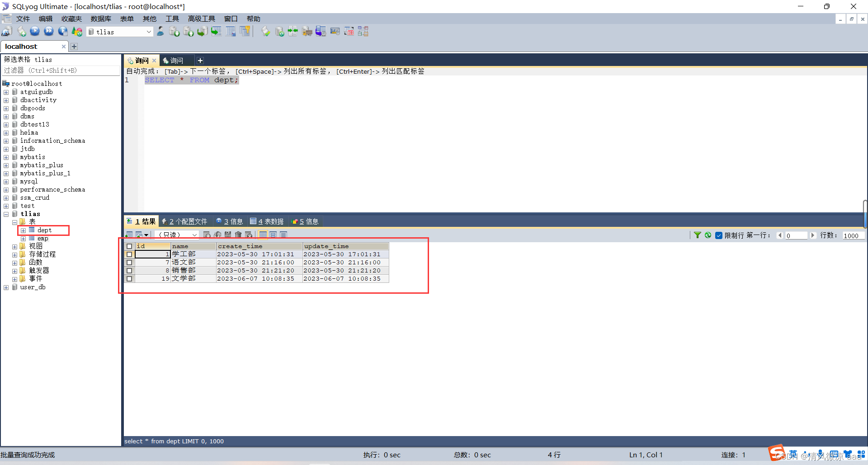
Task: Close the localhost connection tab
Action: click(64, 47)
